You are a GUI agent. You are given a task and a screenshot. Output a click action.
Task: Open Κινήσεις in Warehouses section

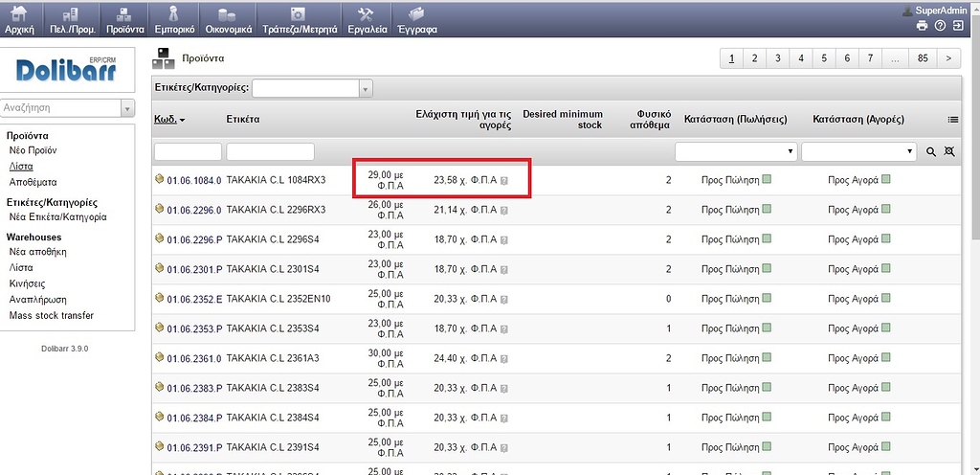click(27, 283)
